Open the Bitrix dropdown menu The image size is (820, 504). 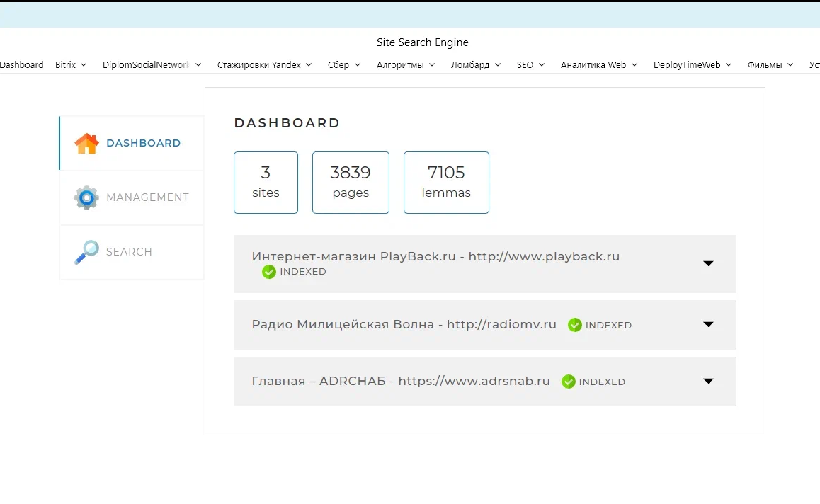[x=71, y=65]
